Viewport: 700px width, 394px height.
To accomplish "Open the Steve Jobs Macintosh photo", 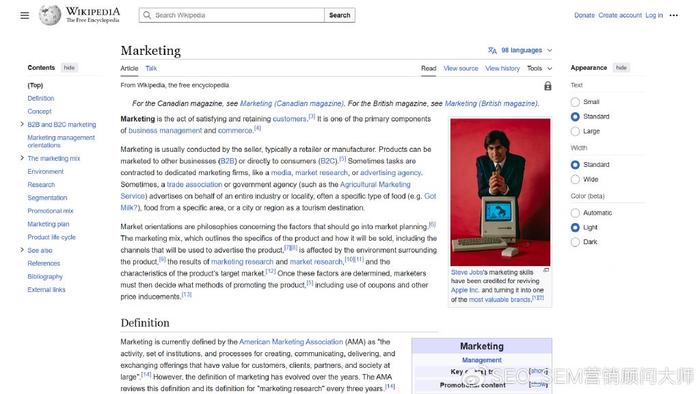I will [500, 192].
